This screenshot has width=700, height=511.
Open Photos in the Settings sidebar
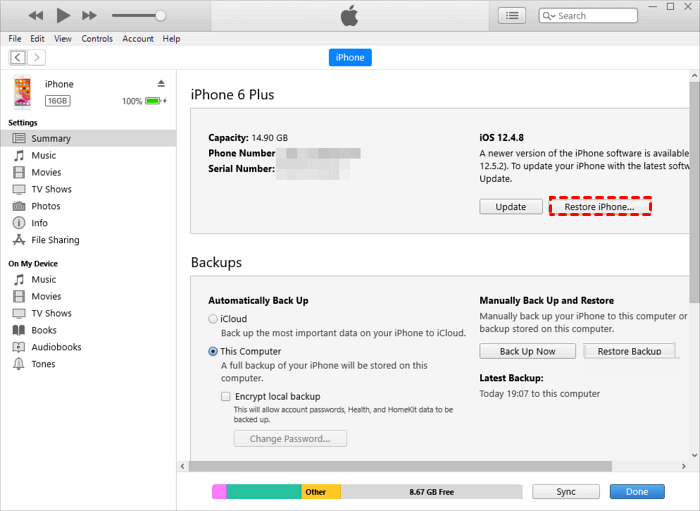click(x=45, y=206)
